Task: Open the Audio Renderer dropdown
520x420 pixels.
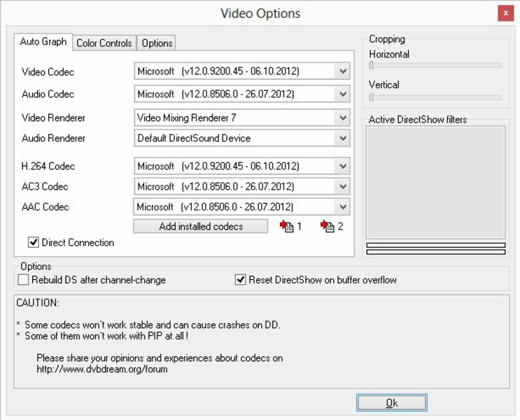Action: pyautogui.click(x=343, y=138)
